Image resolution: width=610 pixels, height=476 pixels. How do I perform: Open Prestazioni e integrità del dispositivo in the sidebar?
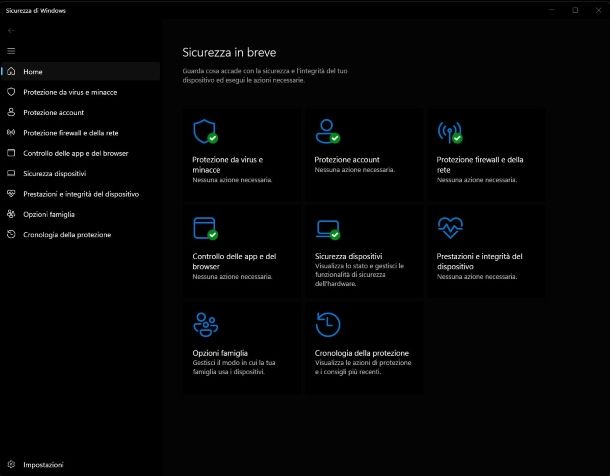81,194
